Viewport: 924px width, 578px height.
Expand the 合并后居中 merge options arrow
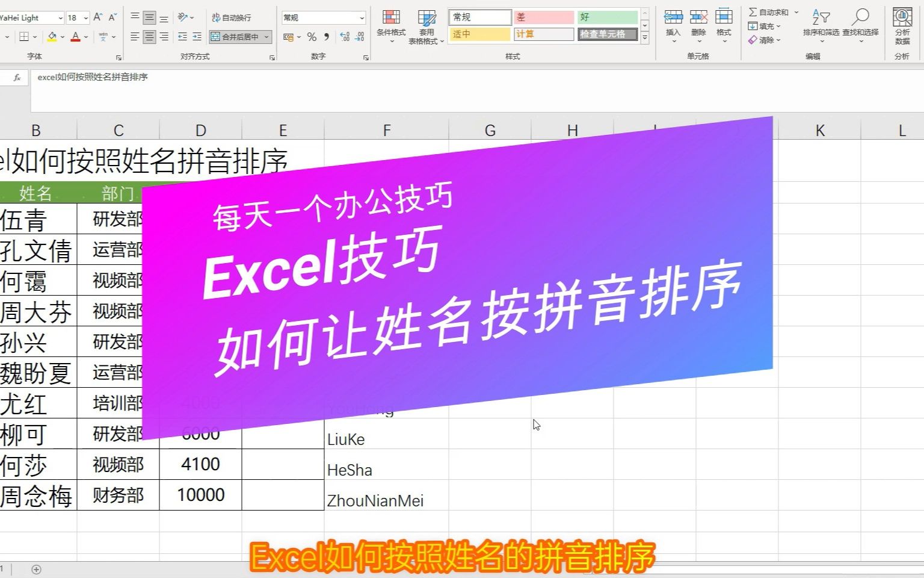[x=266, y=37]
